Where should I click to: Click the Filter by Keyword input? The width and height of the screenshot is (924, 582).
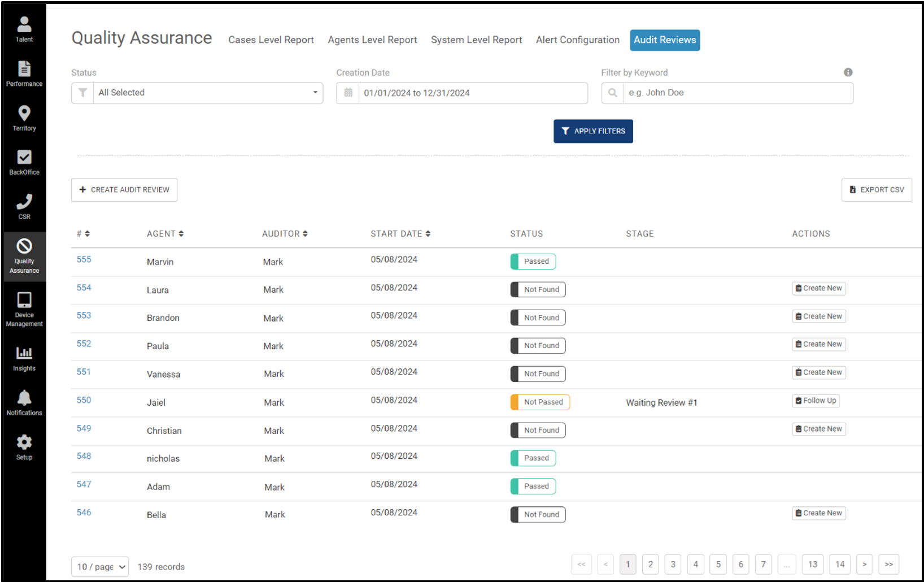pyautogui.click(x=738, y=93)
